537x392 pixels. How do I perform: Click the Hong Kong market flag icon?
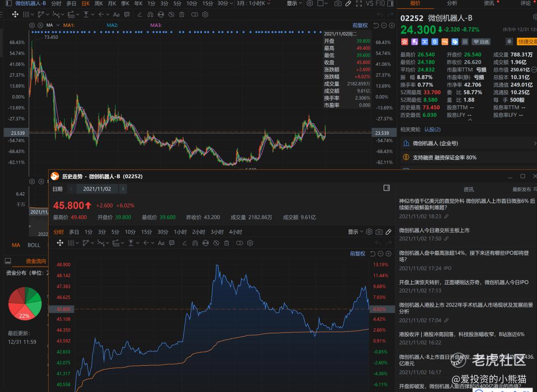404,42
